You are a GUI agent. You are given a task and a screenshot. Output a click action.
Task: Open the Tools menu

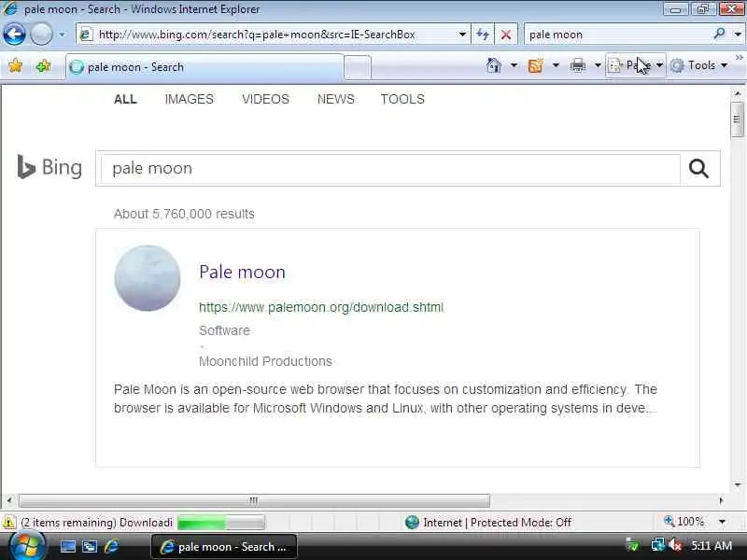[698, 65]
